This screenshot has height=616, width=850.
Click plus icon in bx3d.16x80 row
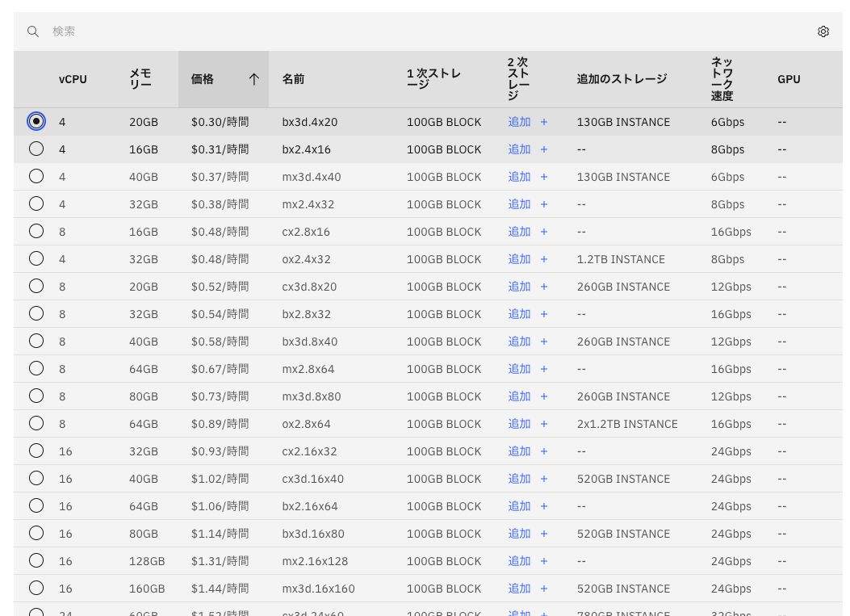pyautogui.click(x=544, y=534)
